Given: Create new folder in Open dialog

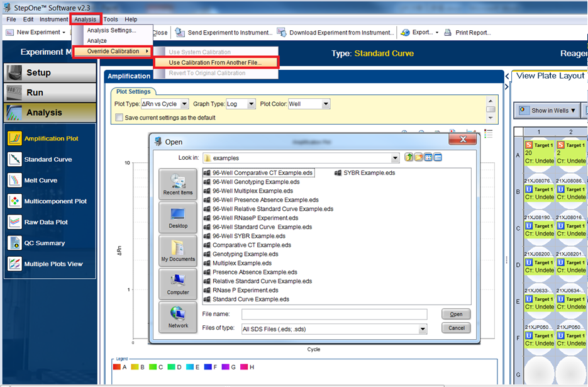Looking at the screenshot, I should tap(418, 157).
